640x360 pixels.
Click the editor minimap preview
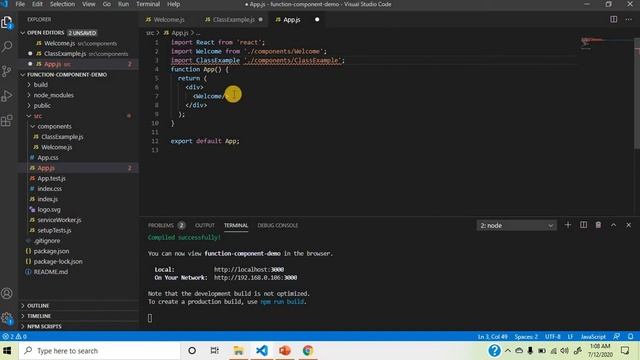tap(606, 43)
